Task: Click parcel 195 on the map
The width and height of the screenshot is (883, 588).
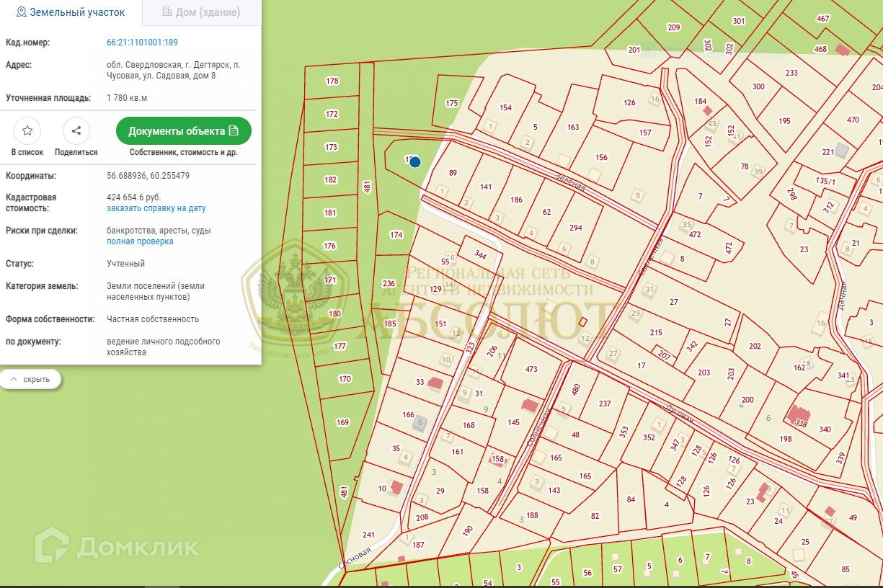Action: click(785, 120)
